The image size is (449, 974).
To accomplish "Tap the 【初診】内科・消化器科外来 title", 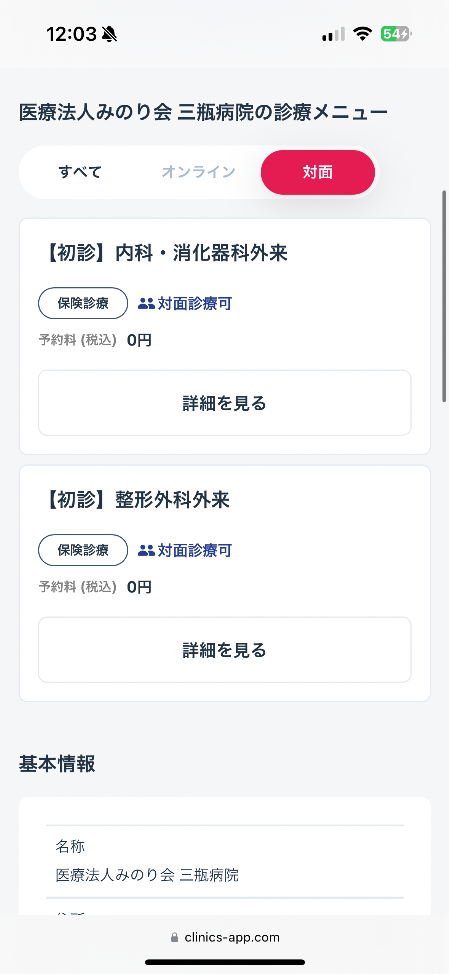I will click(164, 253).
